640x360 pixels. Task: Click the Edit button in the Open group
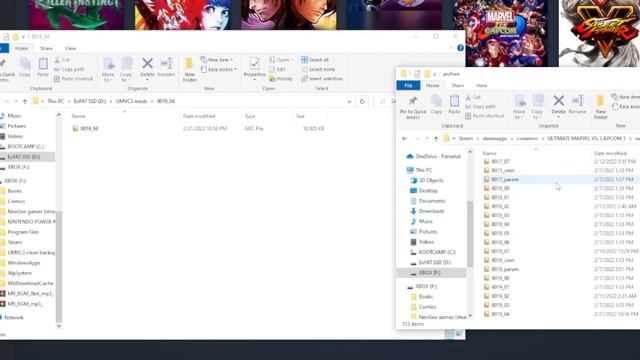click(278, 69)
